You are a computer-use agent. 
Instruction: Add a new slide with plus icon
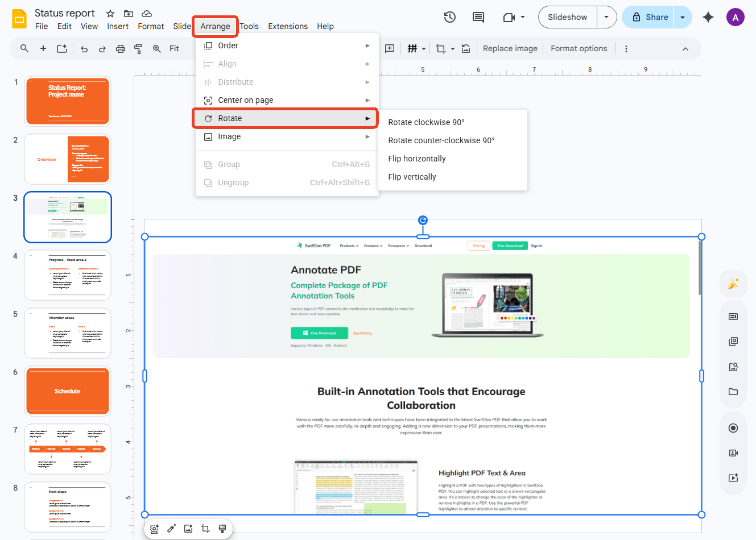point(43,48)
